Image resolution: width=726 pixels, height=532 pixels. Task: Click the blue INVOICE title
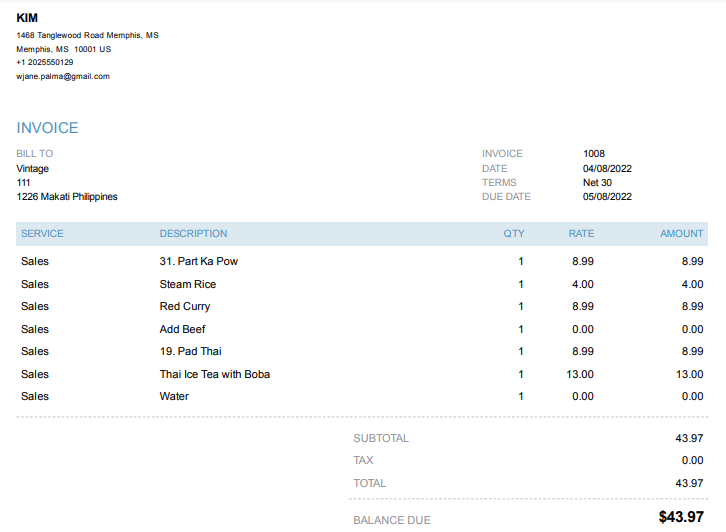coord(47,128)
